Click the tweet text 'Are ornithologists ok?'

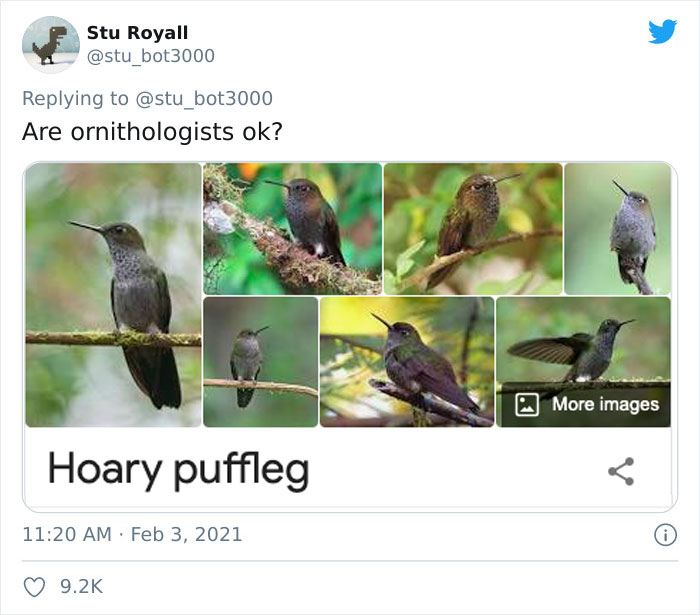pos(152,132)
